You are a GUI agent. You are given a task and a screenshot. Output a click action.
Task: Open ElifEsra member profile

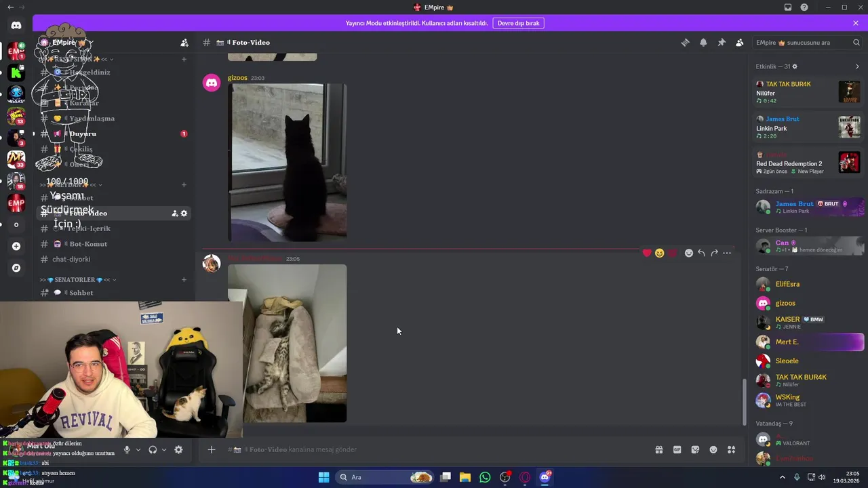[x=809, y=284]
